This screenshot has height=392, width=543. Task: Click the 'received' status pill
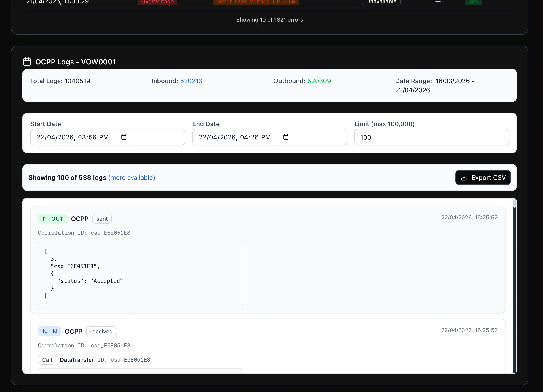[101, 331]
